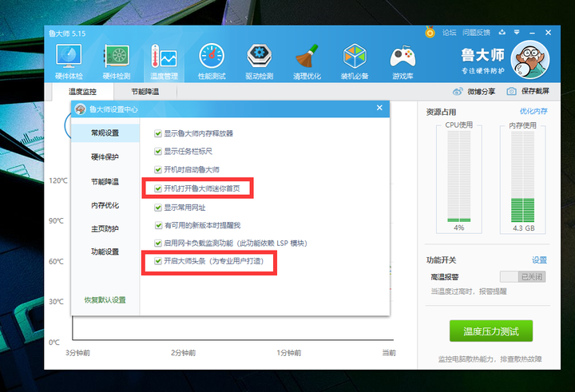Uncheck 开启大师头条 checkbox
The height and width of the screenshot is (392, 575).
tap(158, 261)
